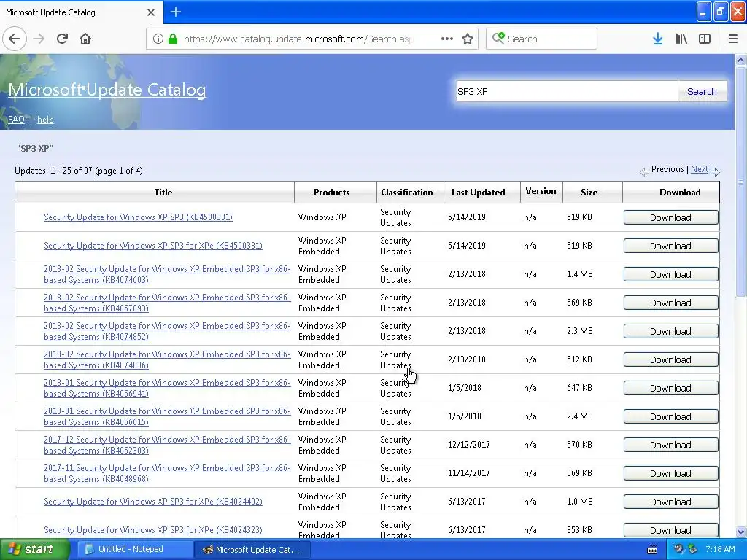Click the taskbar keyboard tray icon
This screenshot has width=747, height=560.
point(652,550)
